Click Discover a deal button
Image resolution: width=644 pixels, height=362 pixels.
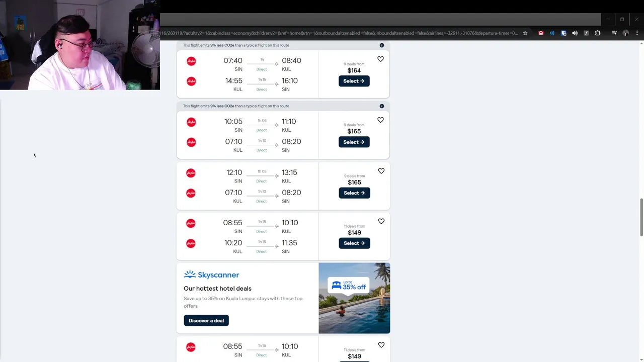[x=206, y=320]
